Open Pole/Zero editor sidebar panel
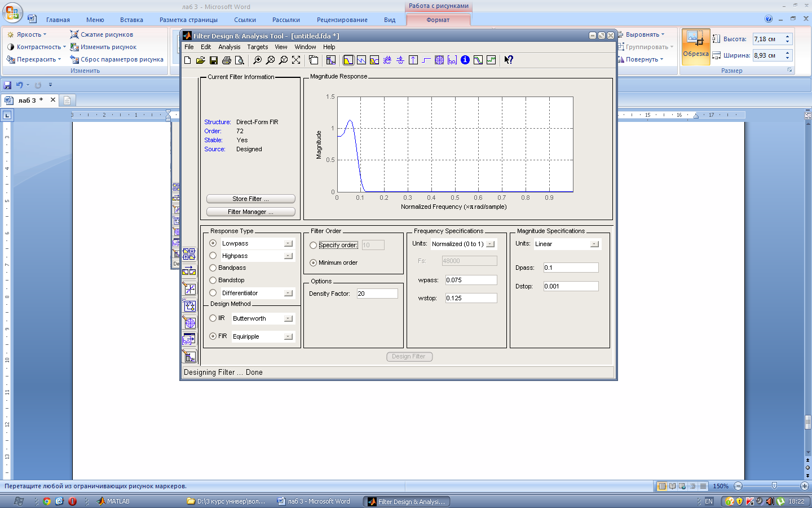Screen dimensions: 812x508 (189, 322)
